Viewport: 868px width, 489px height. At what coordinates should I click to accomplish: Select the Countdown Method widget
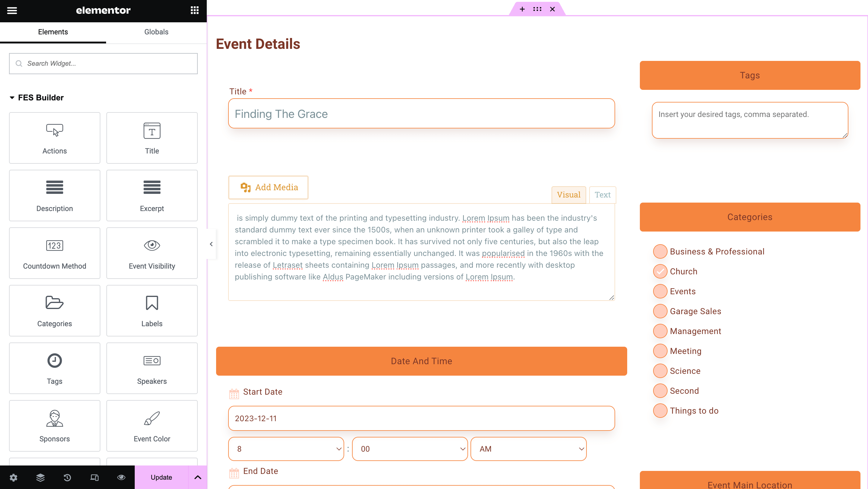55,253
